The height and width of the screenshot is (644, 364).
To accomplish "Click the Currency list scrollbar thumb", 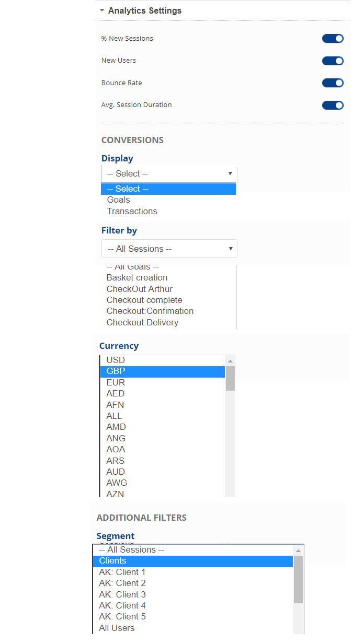I will pyautogui.click(x=230, y=378).
